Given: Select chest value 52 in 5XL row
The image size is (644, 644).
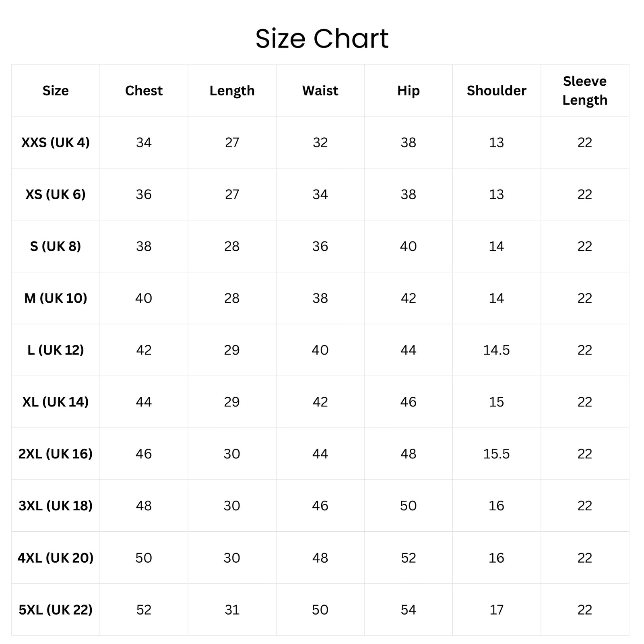Looking at the screenshot, I should pyautogui.click(x=144, y=610).
